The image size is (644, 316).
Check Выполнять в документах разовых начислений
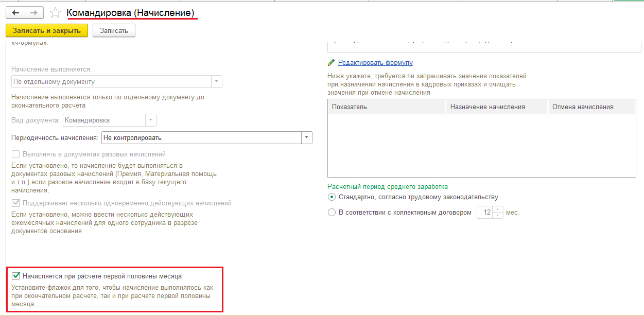pos(16,154)
